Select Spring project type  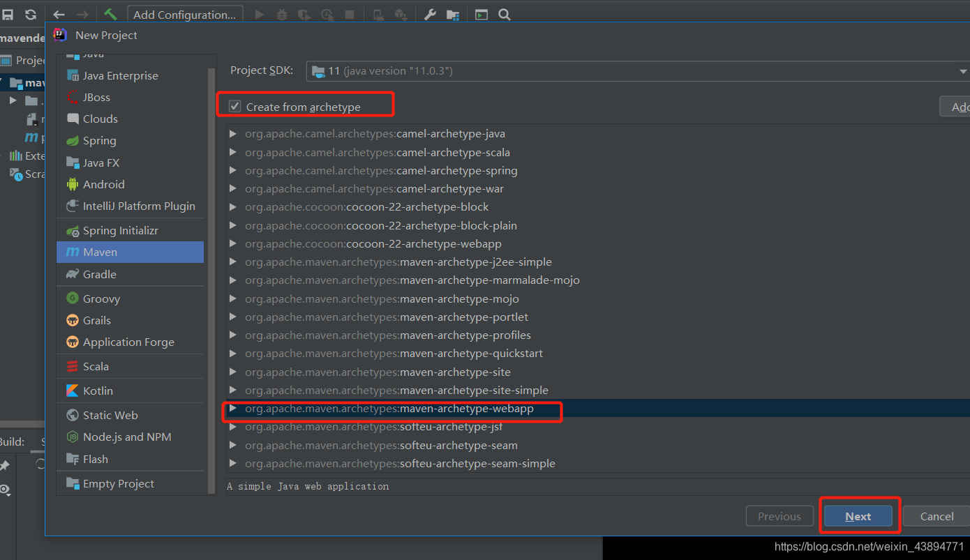[130, 140]
